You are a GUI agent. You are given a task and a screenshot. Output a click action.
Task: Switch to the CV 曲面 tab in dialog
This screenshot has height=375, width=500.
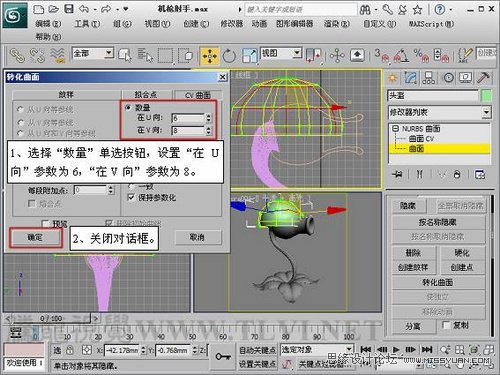pos(198,95)
